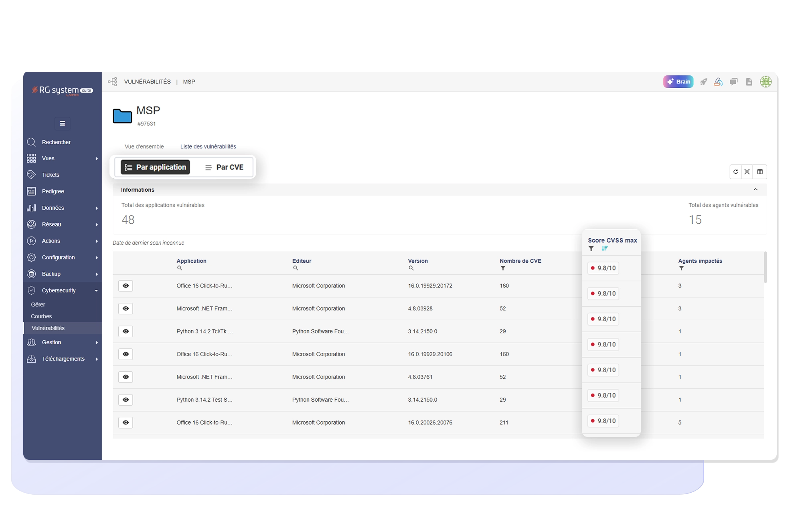Viewport: 802px width, 532px height.
Task: Click the Editeur column header
Action: tap(302, 261)
